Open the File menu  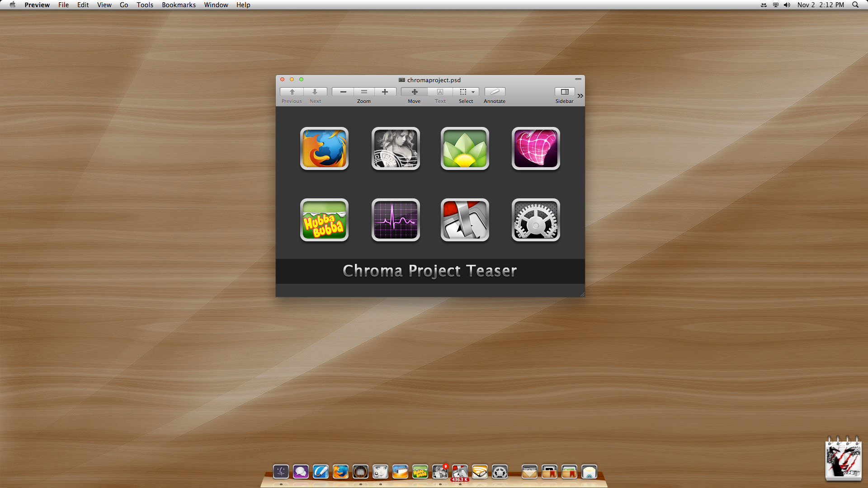(63, 5)
